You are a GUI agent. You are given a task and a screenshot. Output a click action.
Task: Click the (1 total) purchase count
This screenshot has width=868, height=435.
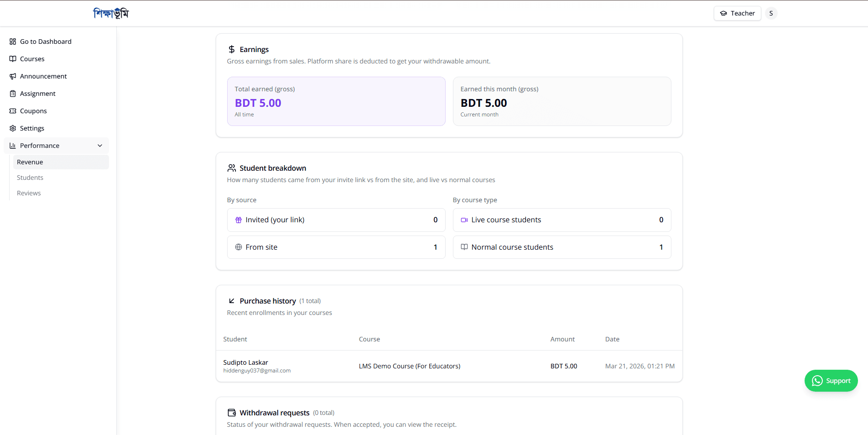[310, 301]
